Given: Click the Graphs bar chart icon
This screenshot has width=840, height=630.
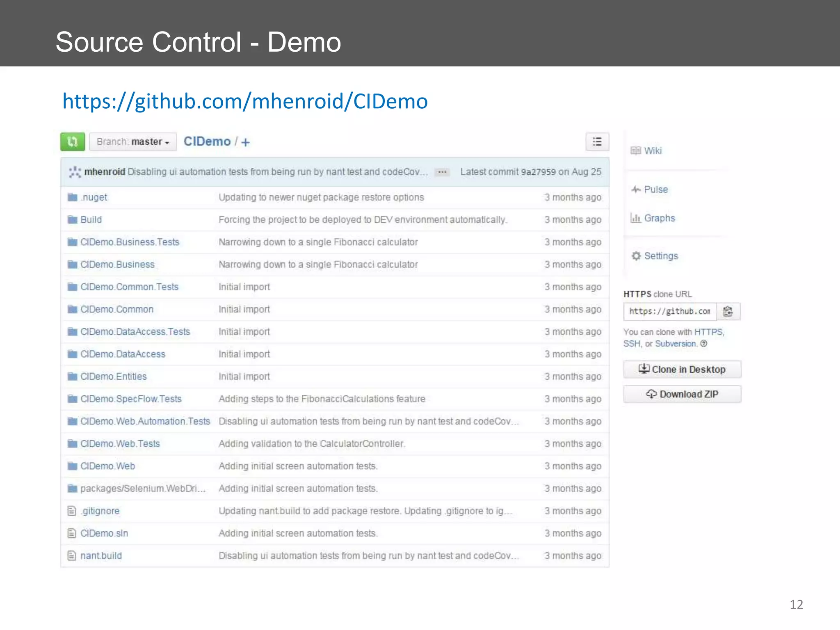Looking at the screenshot, I should tap(636, 218).
